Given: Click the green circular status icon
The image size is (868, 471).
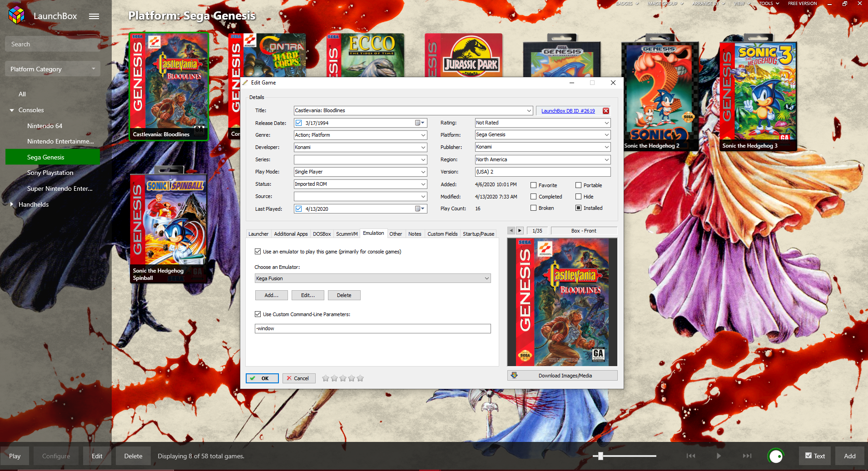Looking at the screenshot, I should tap(776, 456).
